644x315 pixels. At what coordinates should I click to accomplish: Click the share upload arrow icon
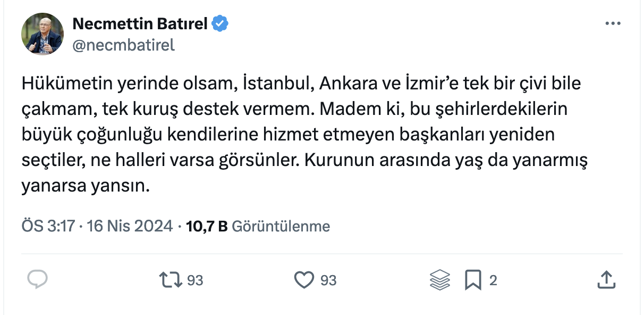click(x=606, y=279)
